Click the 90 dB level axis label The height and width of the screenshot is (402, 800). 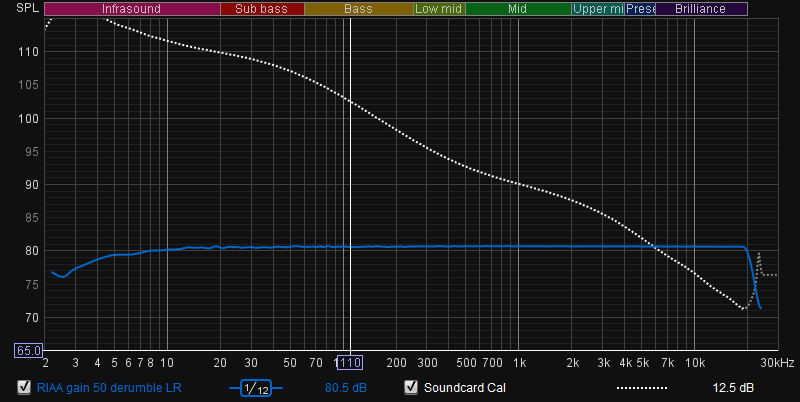tap(32, 185)
